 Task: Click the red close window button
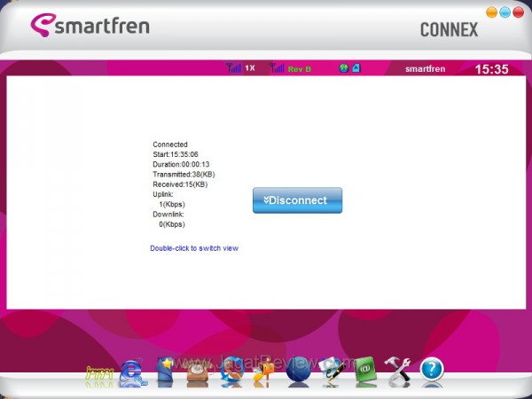518,12
